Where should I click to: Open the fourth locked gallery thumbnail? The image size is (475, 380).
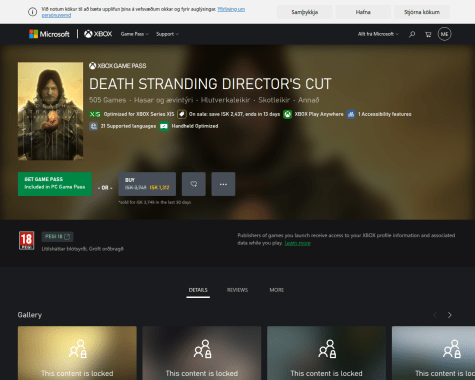tap(433, 353)
